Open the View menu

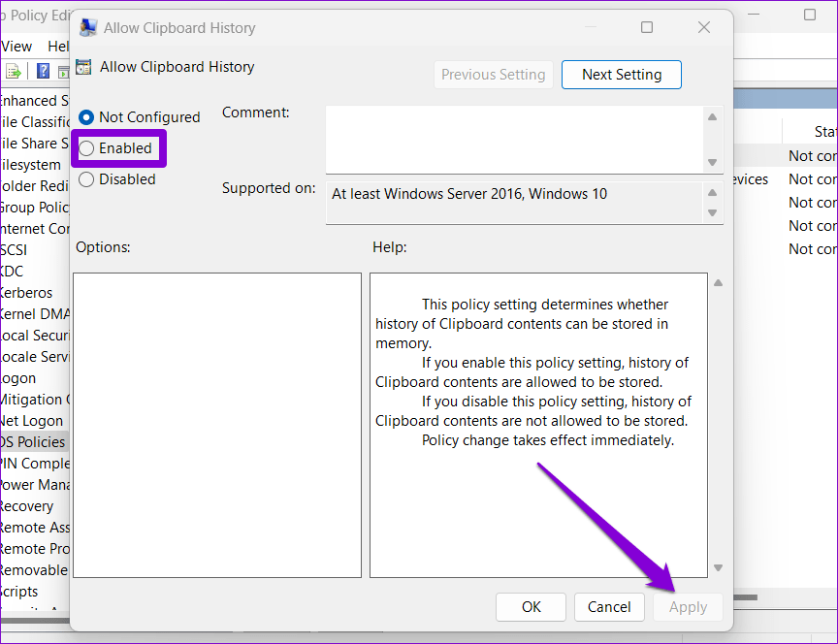tap(17, 46)
